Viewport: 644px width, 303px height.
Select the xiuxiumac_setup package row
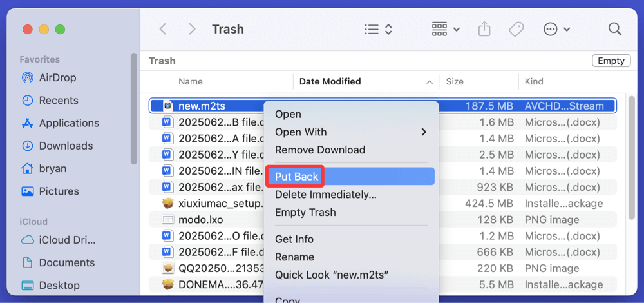(x=383, y=204)
